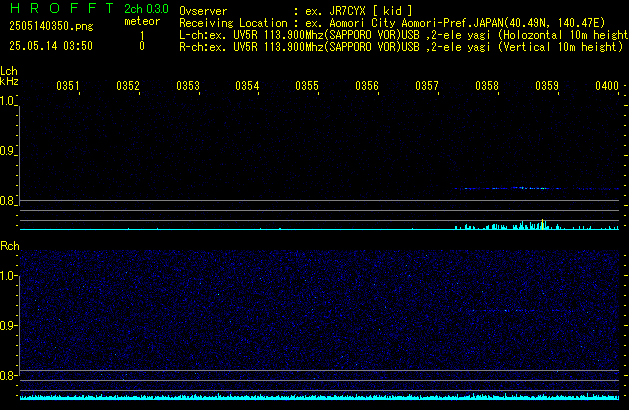Click the Rch 0.8 kHz axis label
Image resolution: width=629 pixels, height=410 pixels.
[7, 375]
